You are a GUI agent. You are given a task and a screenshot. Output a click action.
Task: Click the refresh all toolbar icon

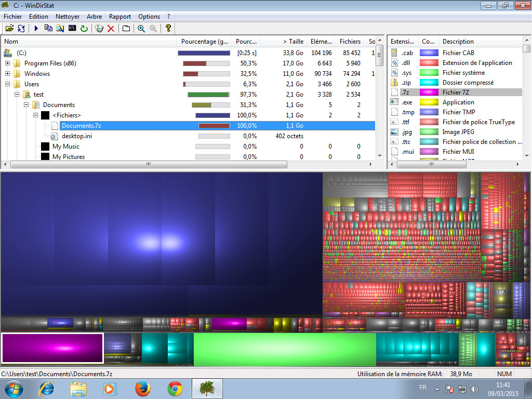[21, 29]
